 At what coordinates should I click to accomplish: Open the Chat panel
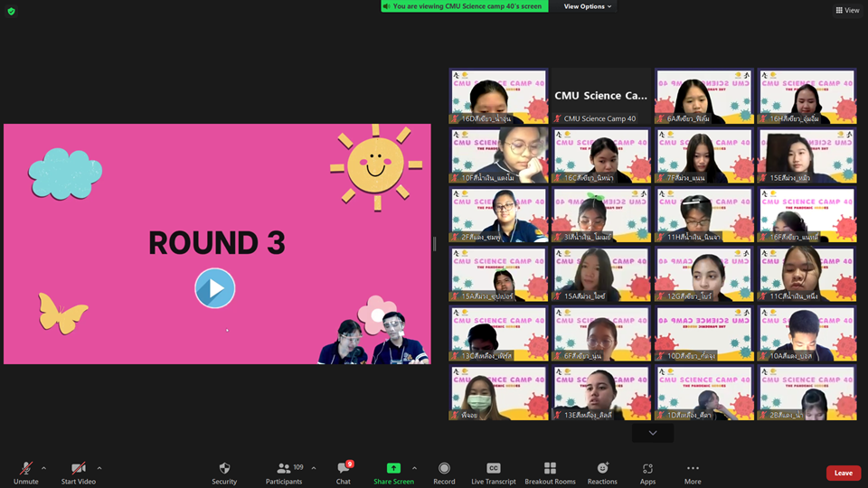pyautogui.click(x=344, y=468)
